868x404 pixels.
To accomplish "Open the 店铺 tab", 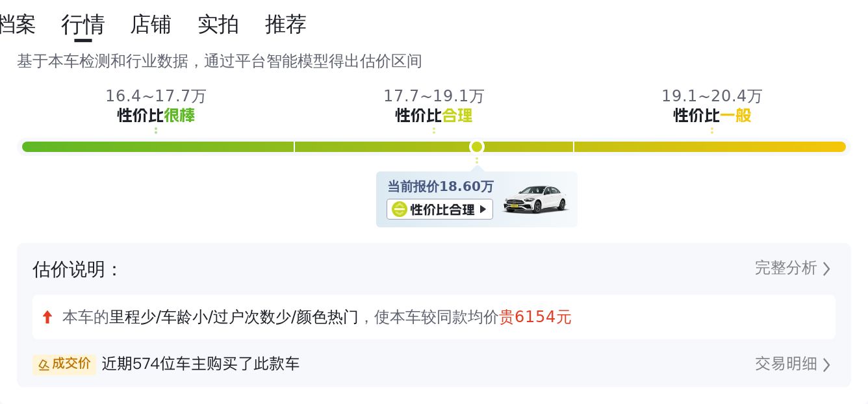I will click(151, 25).
